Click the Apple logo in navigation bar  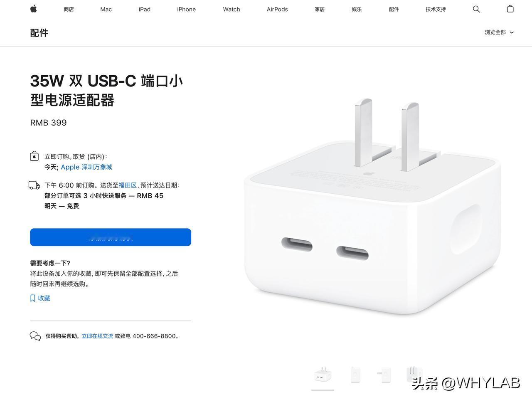point(34,9)
